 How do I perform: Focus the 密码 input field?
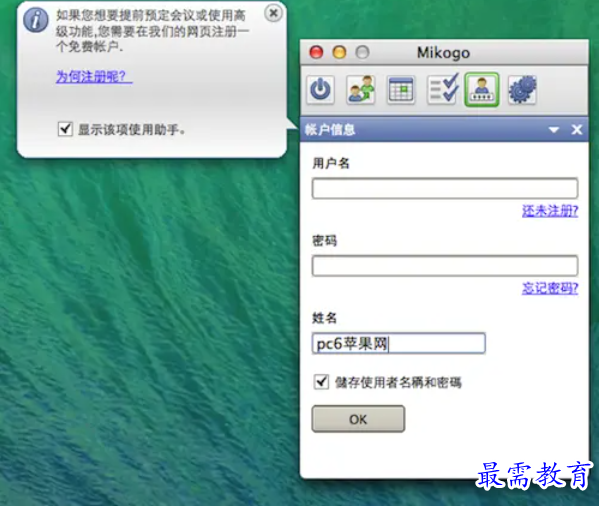445,265
